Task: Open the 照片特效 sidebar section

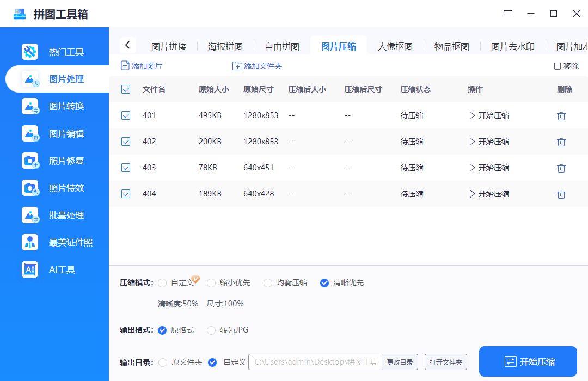Action: 54,188
